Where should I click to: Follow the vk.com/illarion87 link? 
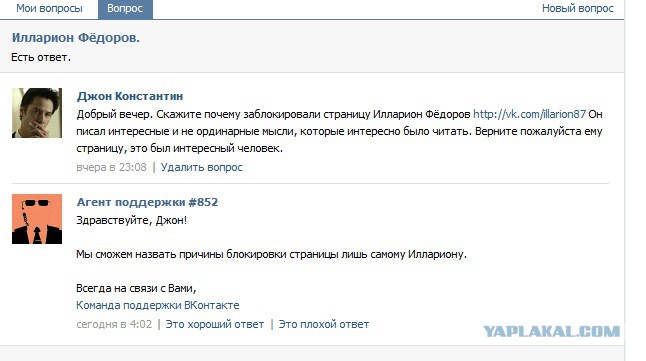pyautogui.click(x=529, y=114)
